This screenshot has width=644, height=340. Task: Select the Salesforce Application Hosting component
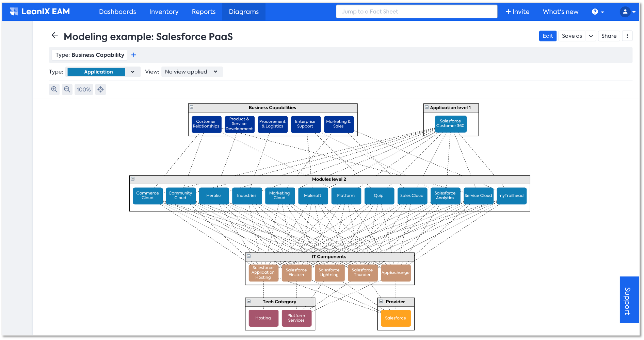[263, 273]
